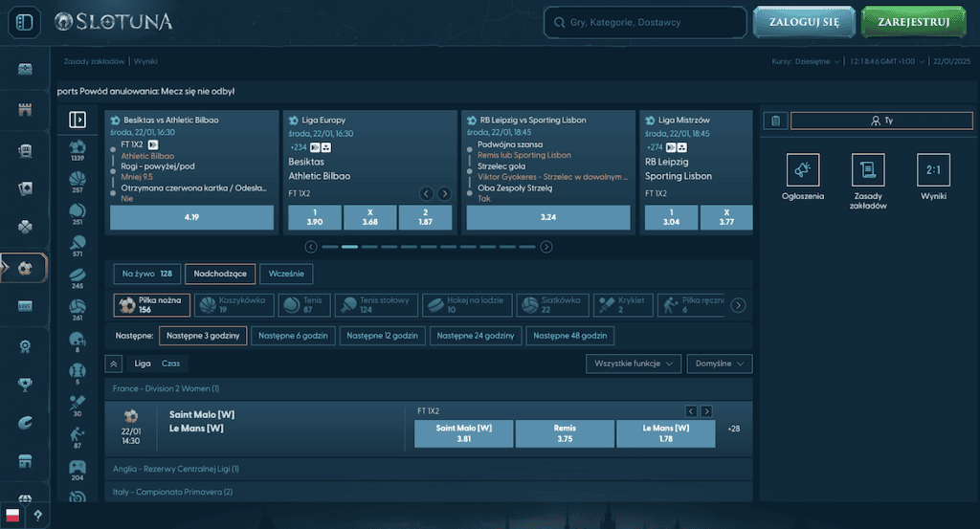The image size is (980, 529).
Task: Bet on Remis at 3.75
Action: (565, 433)
